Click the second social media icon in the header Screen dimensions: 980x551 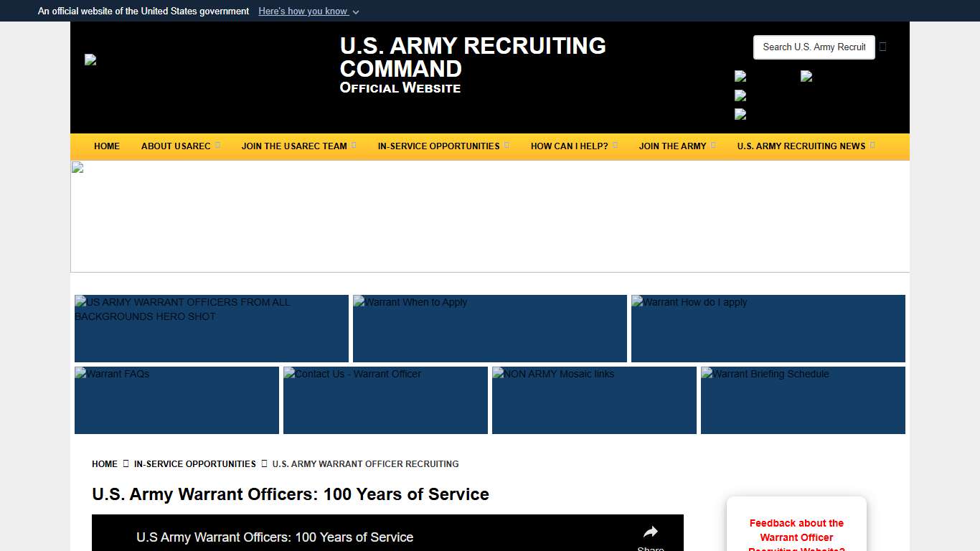tap(740, 95)
